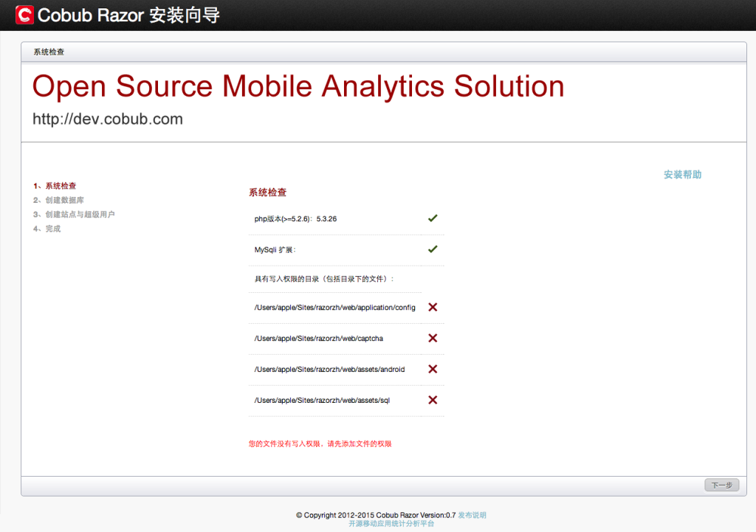Click the /web/assets/android path text
The width and height of the screenshot is (756, 532).
pos(329,369)
